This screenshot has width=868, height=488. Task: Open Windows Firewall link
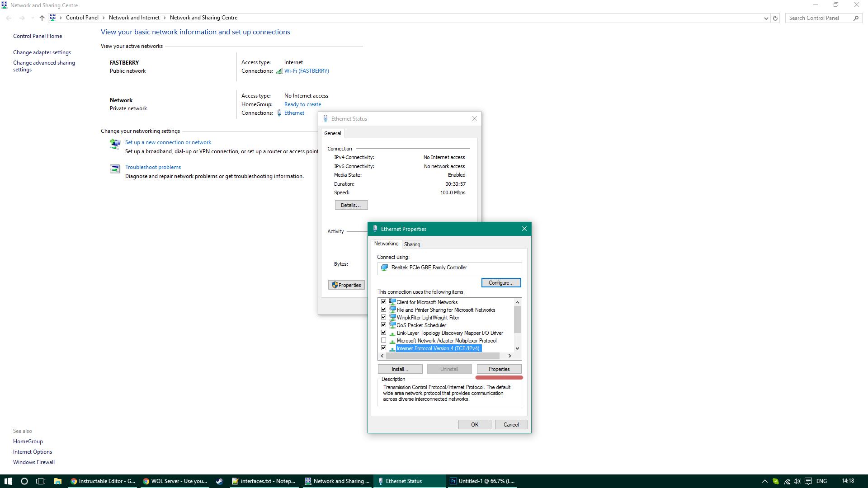tap(34, 462)
